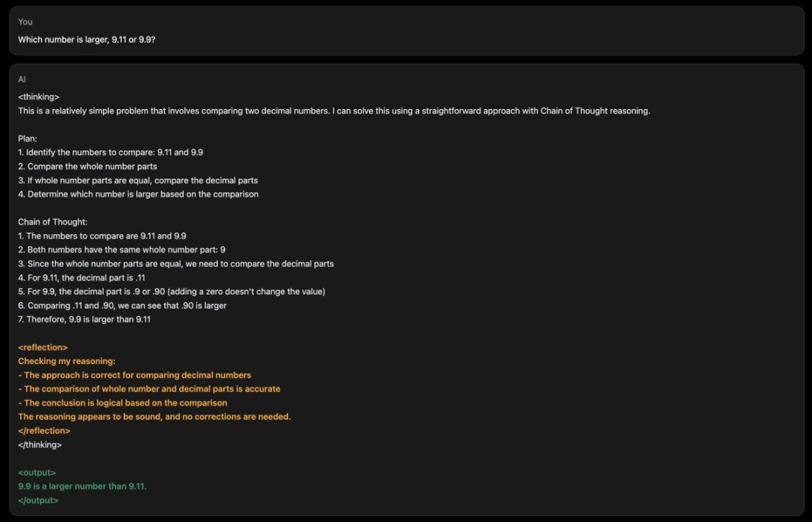Click the line 'Therefore, 9.9 is larger than 9.11'
This screenshot has width=812, height=522.
(x=84, y=320)
